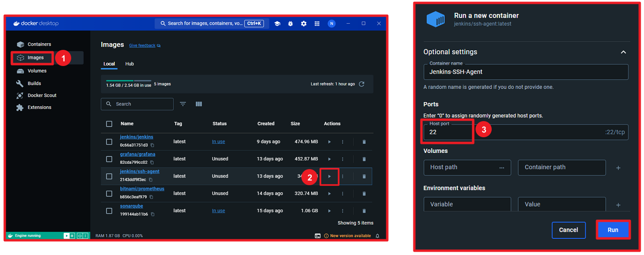Open more actions menu for sonarqube

tap(343, 211)
